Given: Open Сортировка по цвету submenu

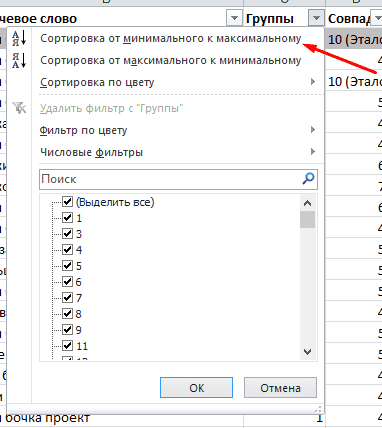Looking at the screenshot, I should 178,82.
